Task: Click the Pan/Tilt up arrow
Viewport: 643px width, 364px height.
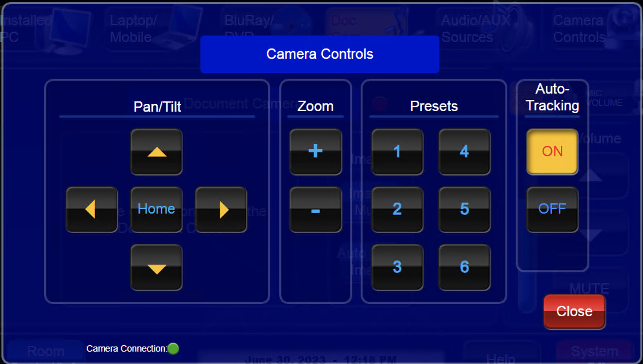Action: pyautogui.click(x=156, y=152)
